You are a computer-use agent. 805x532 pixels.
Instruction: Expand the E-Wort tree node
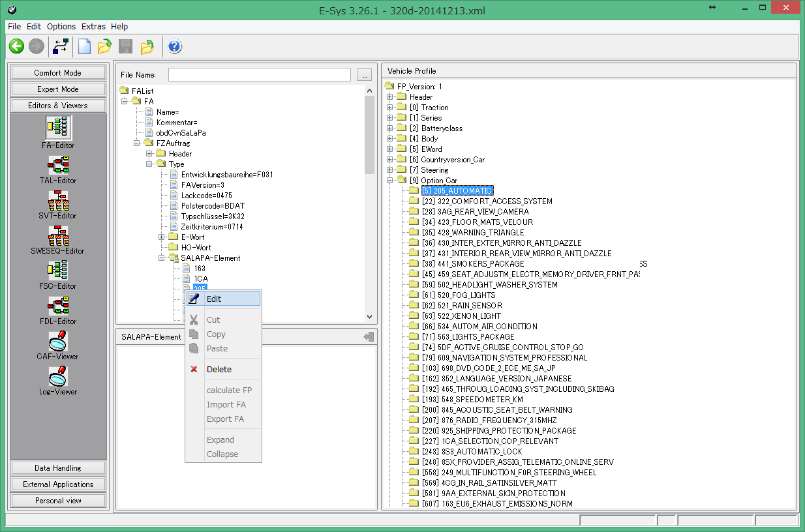pos(162,237)
